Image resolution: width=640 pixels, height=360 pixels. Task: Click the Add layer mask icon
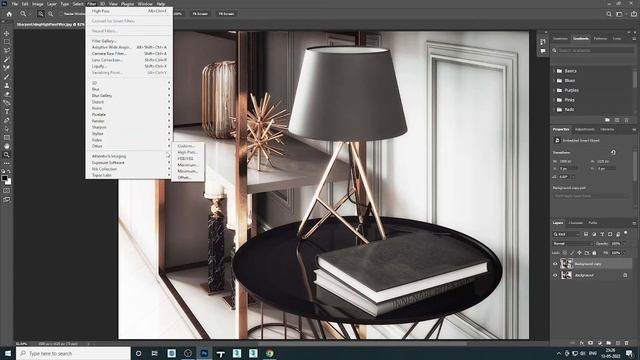590,343
